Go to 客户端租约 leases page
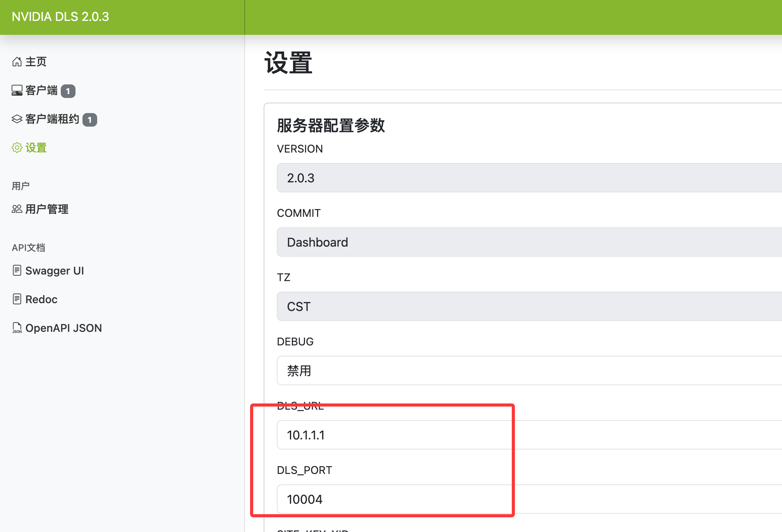782x532 pixels. click(52, 119)
